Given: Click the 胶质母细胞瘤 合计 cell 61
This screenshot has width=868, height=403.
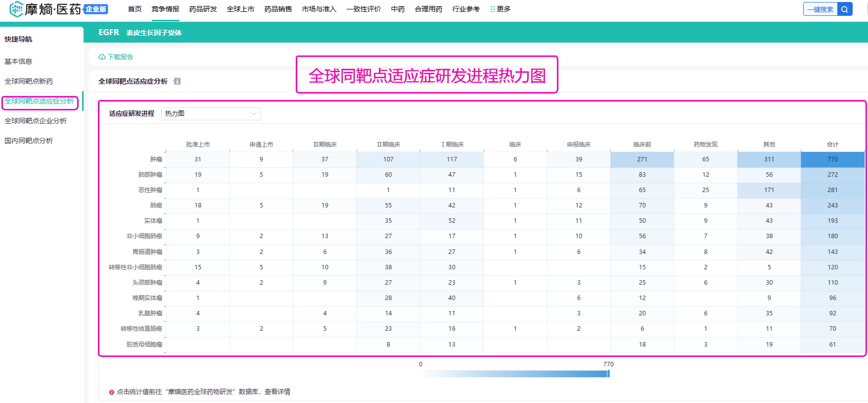Looking at the screenshot, I should 833,345.
